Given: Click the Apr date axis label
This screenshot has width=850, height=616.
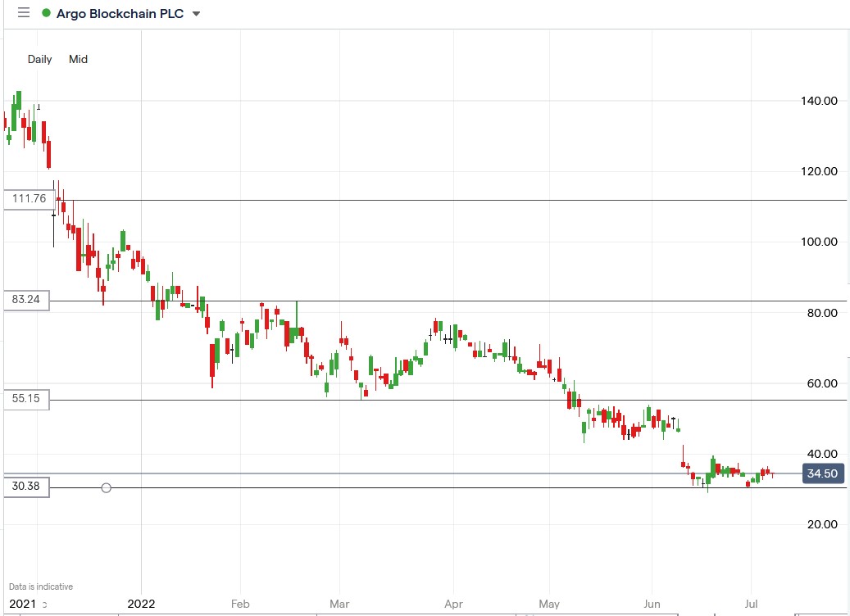Looking at the screenshot, I should (452, 604).
